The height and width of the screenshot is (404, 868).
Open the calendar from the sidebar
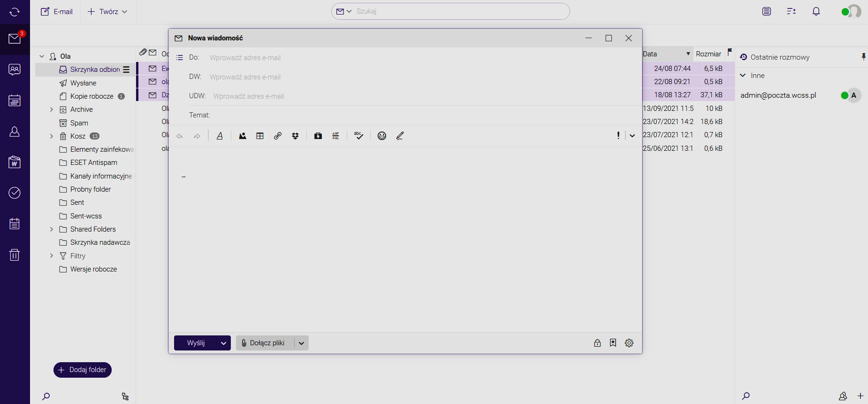pos(15,101)
